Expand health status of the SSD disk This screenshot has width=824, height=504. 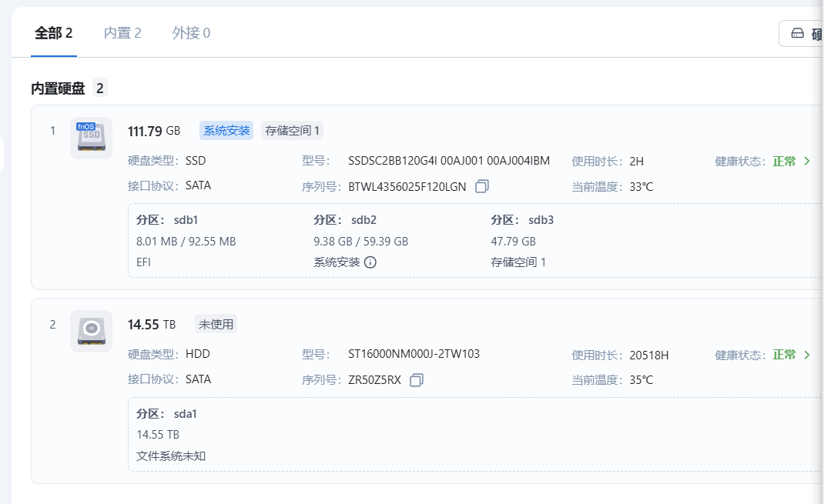[x=807, y=161]
